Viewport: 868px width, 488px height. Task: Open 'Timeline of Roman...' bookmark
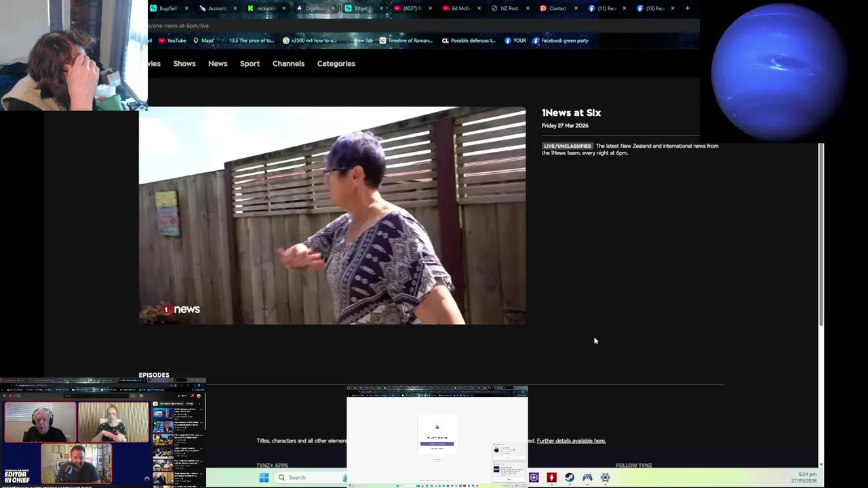(406, 41)
